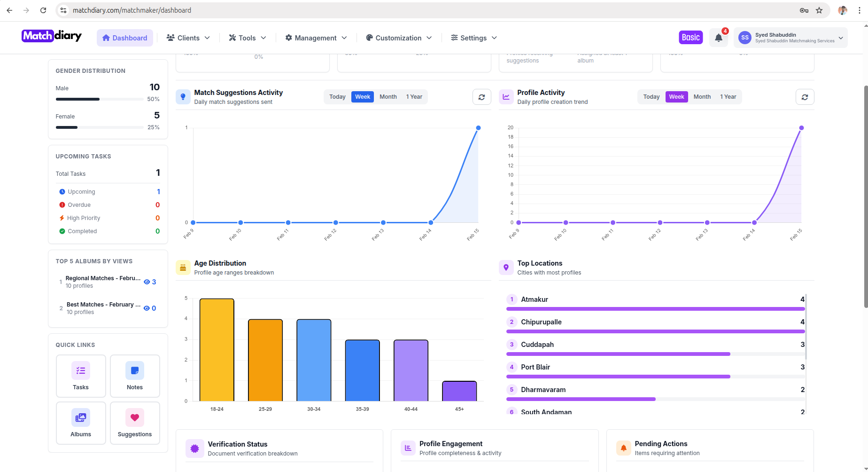The width and height of the screenshot is (868, 472).
Task: Open Albums from Quick Links
Action: point(80,423)
